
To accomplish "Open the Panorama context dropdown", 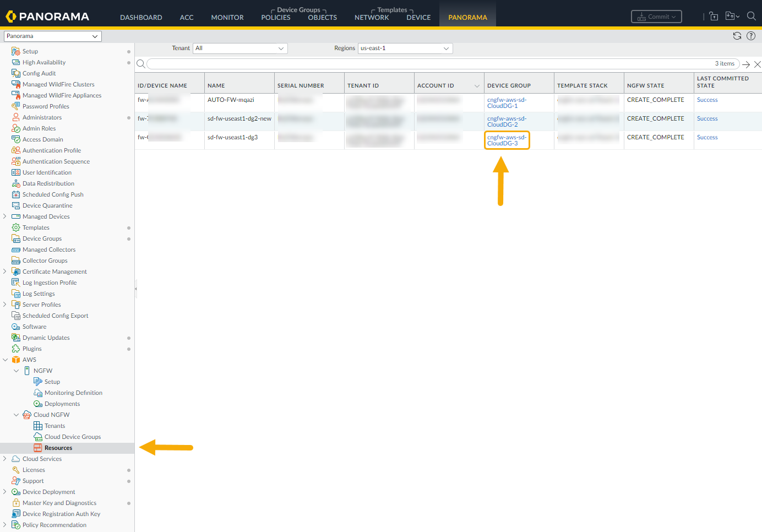I will tap(52, 36).
